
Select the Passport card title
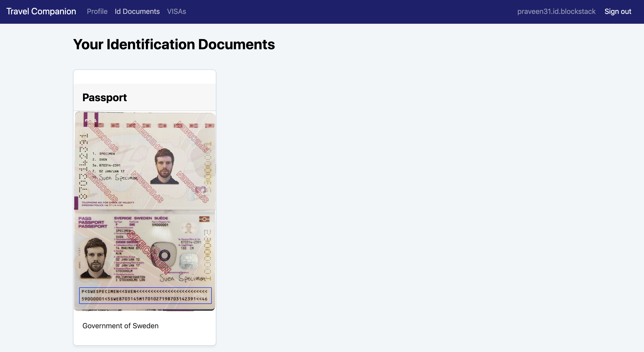click(105, 97)
